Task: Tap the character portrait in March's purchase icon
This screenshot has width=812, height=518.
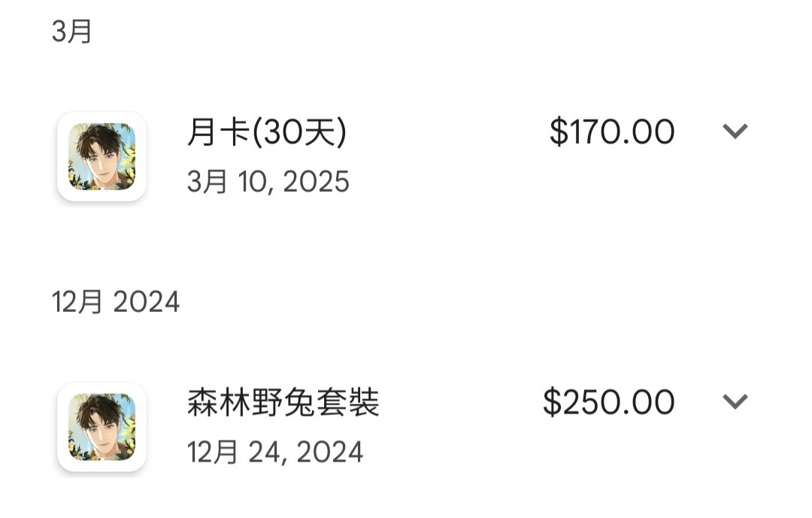Action: pos(102,156)
